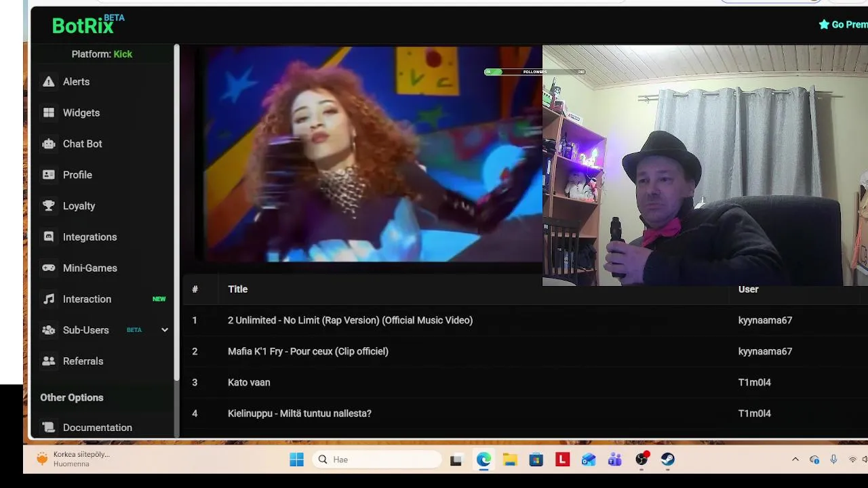Open File Explorer from taskbar

[x=510, y=460]
